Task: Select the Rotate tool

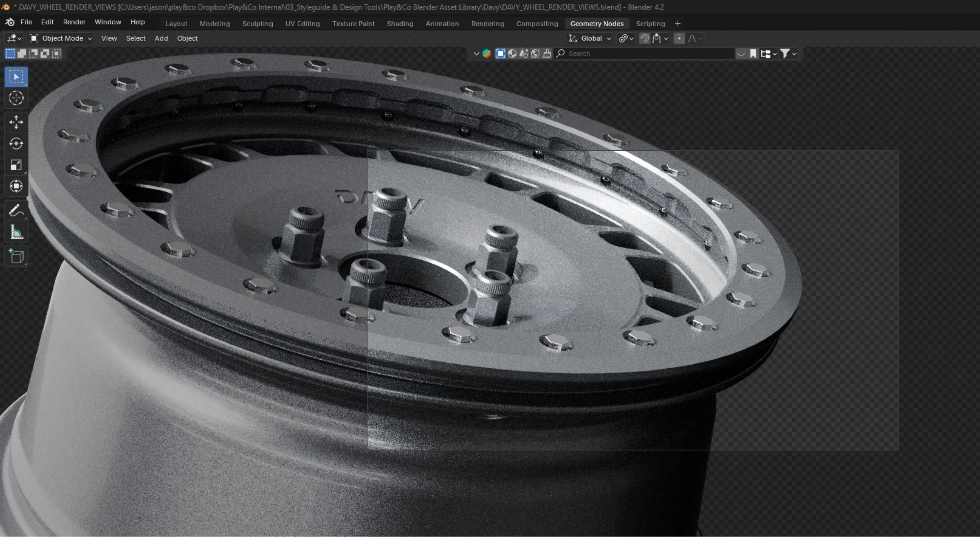Action: [17, 143]
